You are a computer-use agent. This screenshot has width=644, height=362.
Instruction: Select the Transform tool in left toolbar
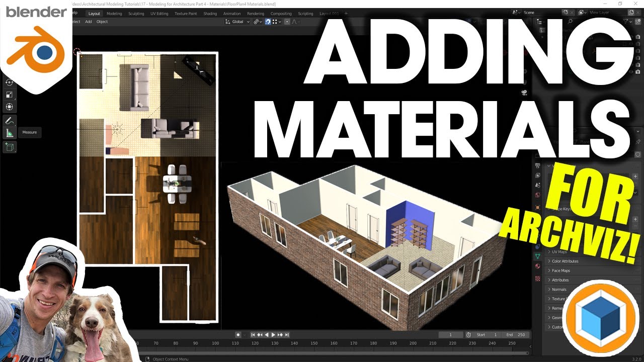coord(10,107)
